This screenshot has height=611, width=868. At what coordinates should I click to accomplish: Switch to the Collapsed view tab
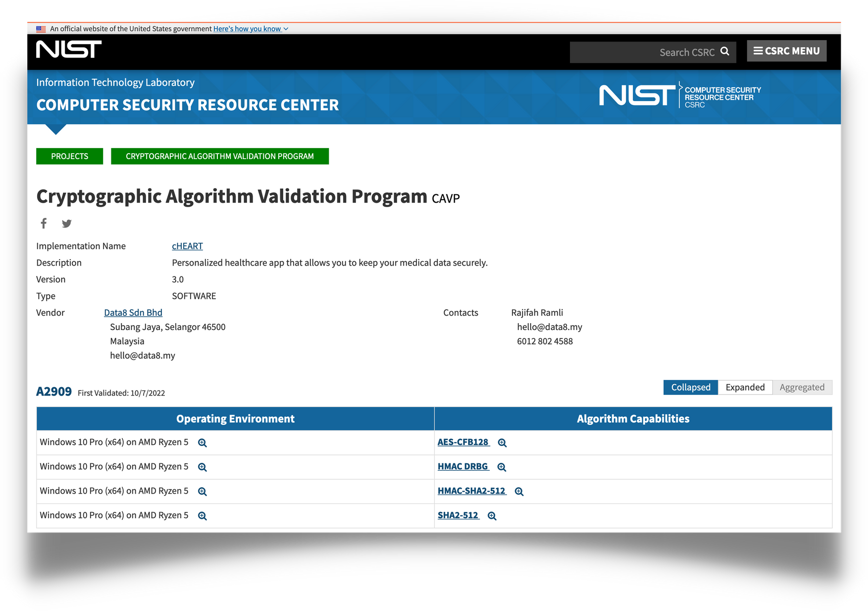(691, 388)
